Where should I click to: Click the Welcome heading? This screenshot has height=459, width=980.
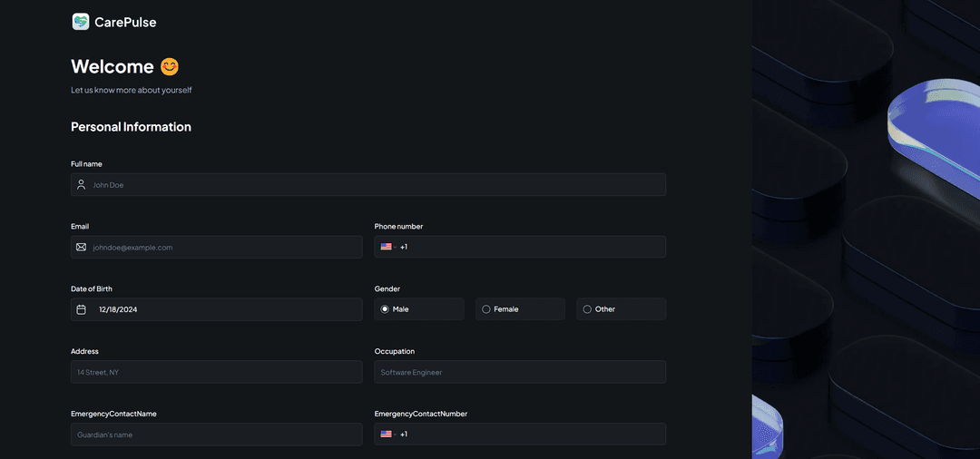click(113, 66)
